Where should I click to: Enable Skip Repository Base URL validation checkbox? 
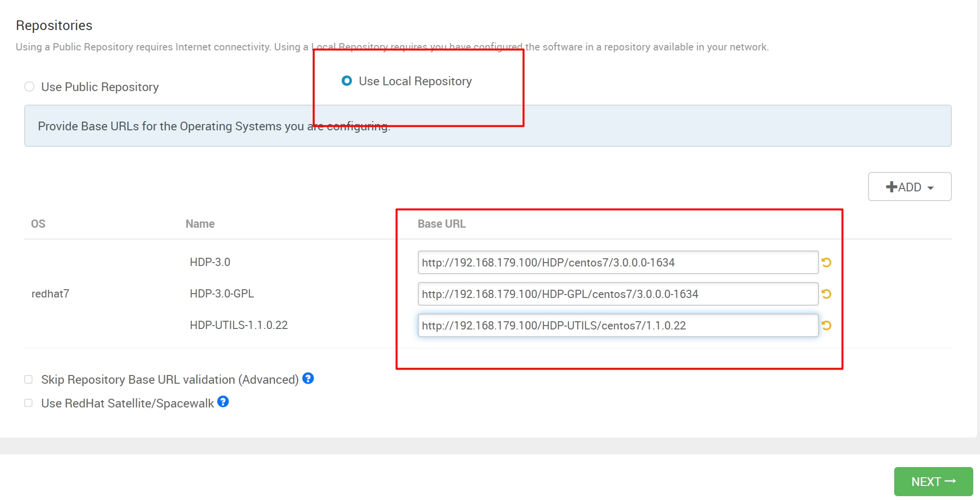(29, 379)
